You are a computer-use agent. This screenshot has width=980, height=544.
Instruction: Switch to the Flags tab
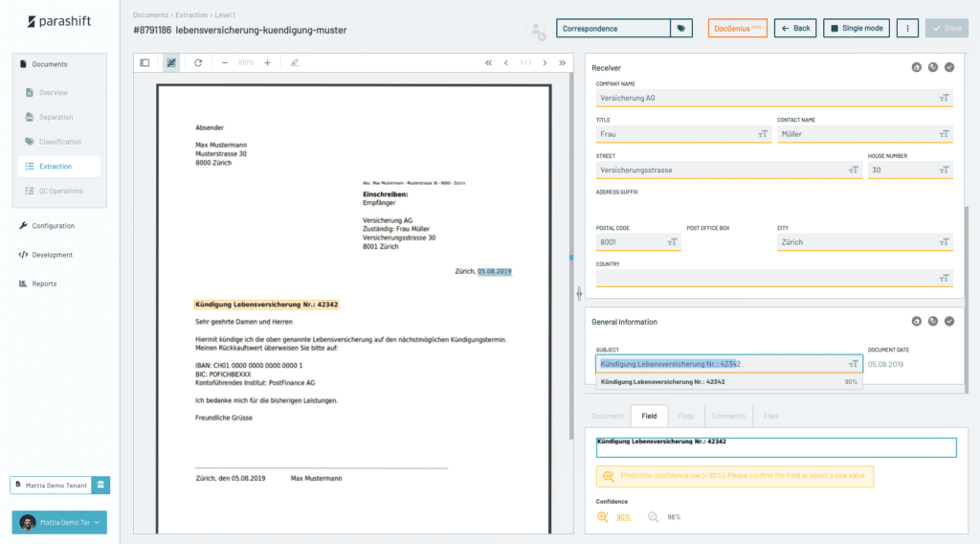(x=686, y=417)
